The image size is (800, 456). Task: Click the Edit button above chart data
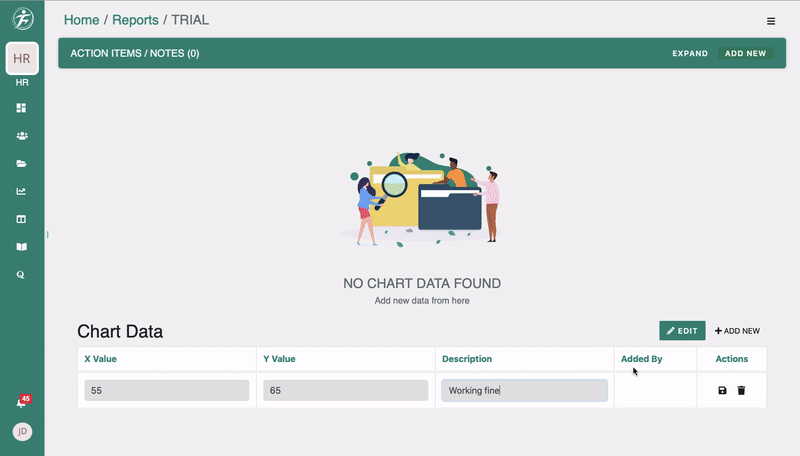(x=682, y=331)
